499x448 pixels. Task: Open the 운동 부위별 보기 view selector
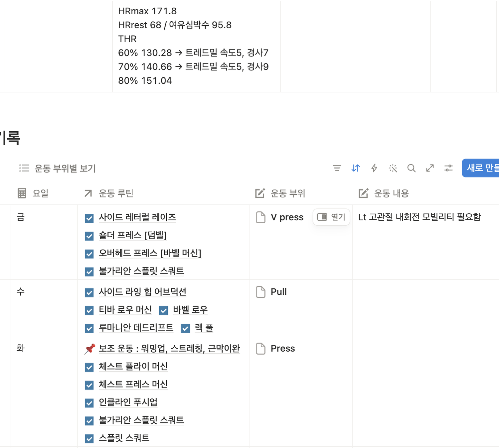click(x=57, y=168)
